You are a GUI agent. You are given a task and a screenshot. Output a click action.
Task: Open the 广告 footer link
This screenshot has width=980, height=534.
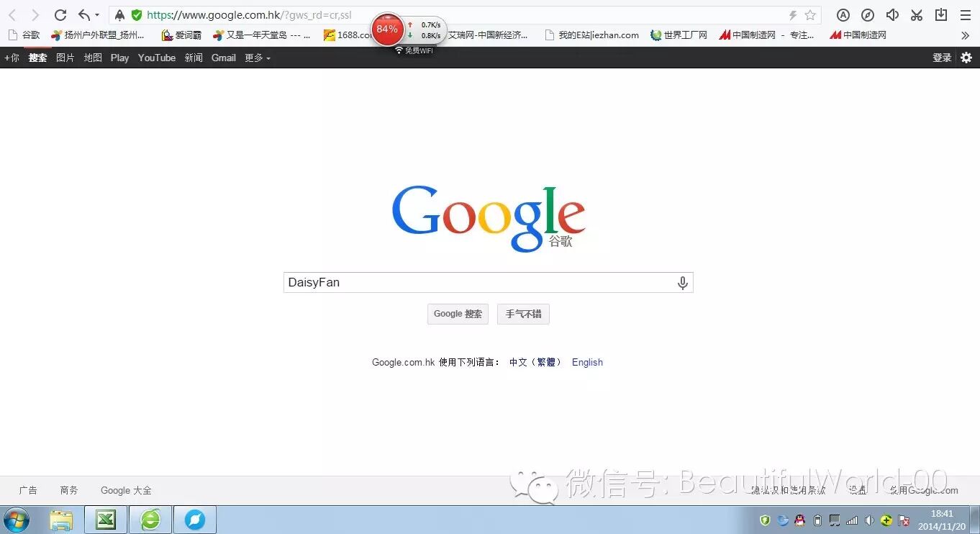click(x=28, y=490)
